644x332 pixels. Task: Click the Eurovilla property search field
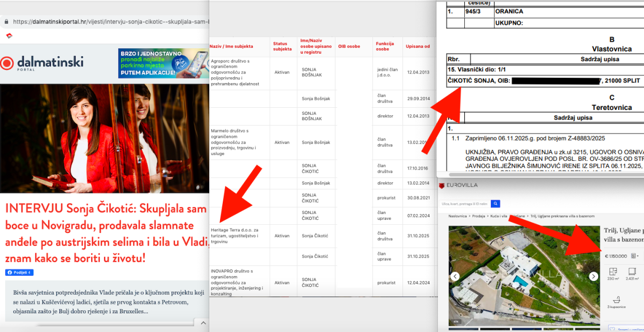465,204
